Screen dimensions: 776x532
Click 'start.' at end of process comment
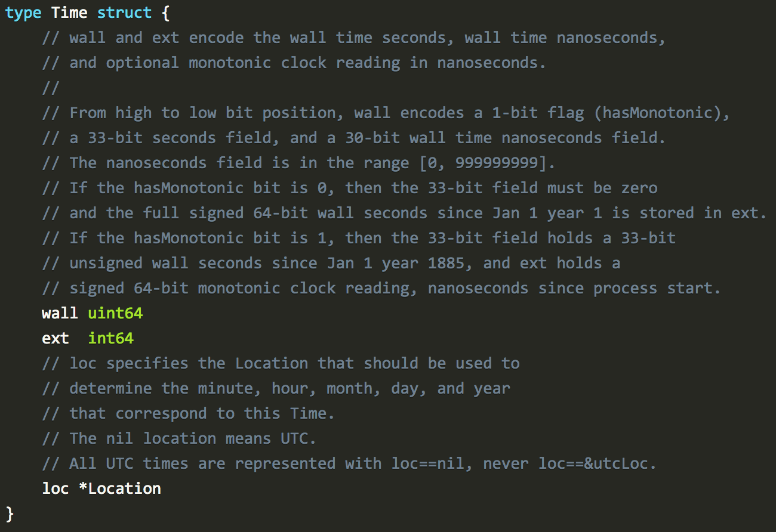tap(694, 288)
